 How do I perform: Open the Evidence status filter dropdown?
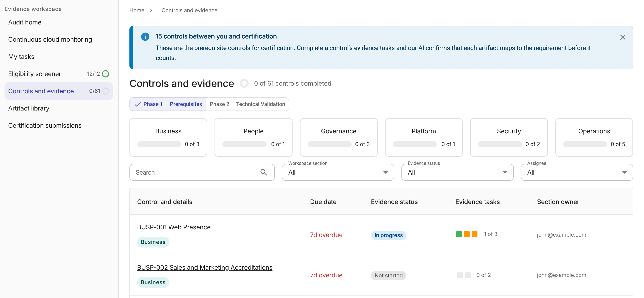pyautogui.click(x=457, y=172)
